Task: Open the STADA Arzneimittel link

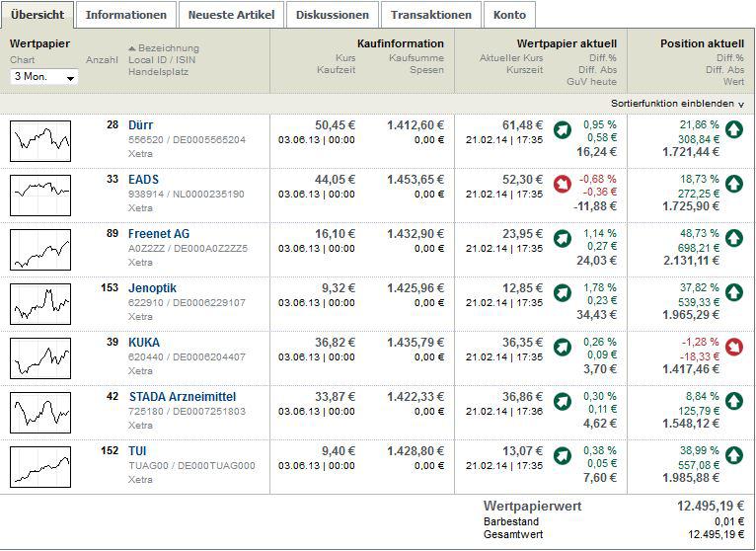Action: pos(183,397)
